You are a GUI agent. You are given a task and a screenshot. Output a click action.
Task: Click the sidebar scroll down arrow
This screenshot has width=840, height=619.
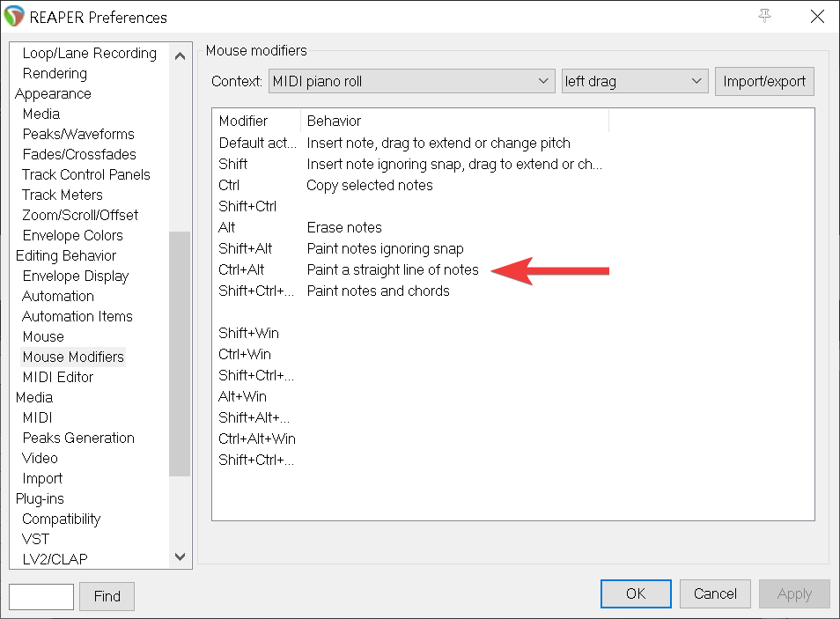point(180,556)
